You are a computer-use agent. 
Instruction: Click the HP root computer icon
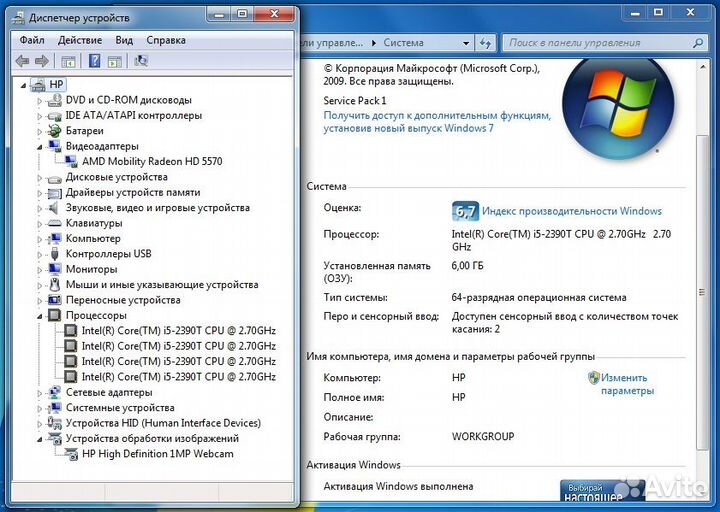coord(38,84)
